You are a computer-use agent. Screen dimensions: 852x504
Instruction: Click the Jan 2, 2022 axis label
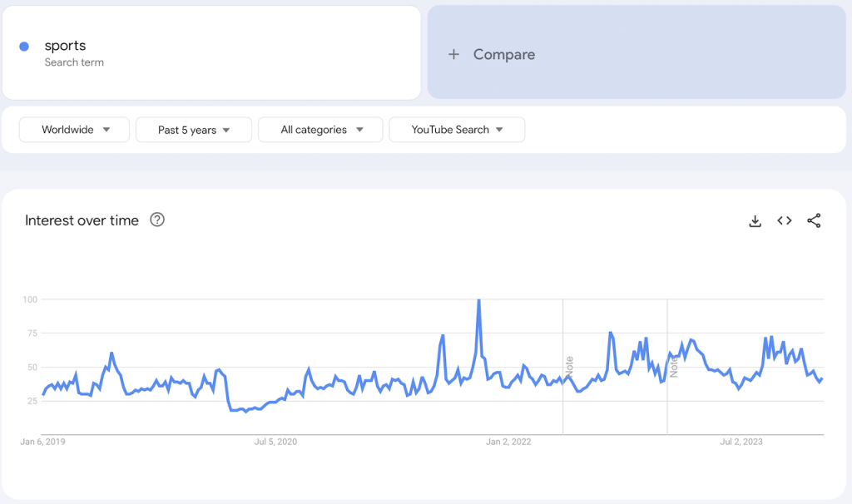(x=508, y=442)
